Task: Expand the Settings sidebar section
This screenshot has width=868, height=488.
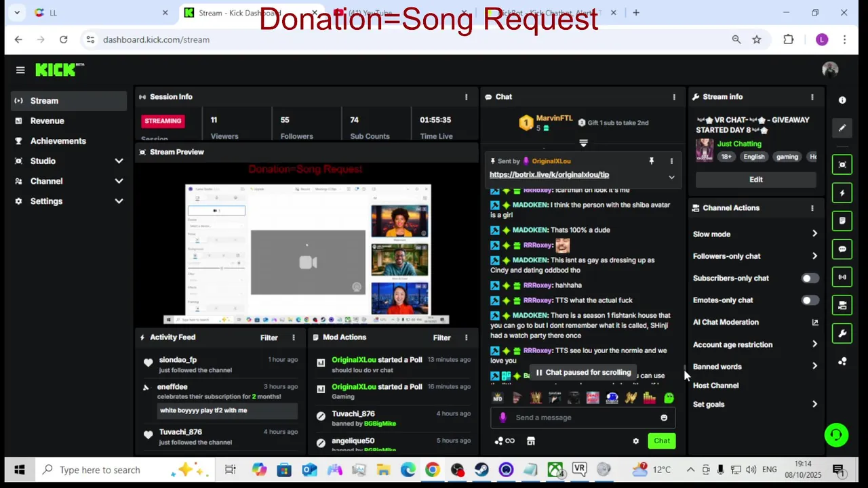Action: [119, 201]
